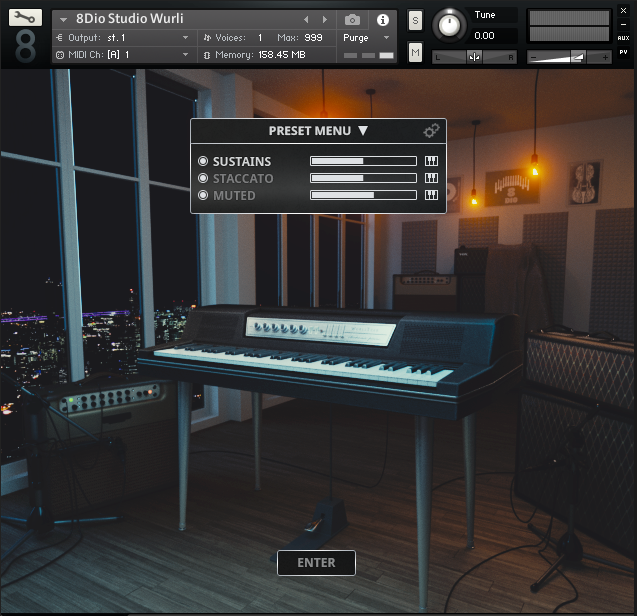Select the MUTED radio button

(203, 195)
